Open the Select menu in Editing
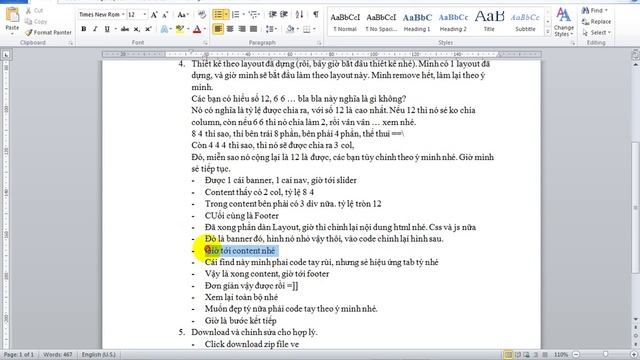 pyautogui.click(x=597, y=32)
